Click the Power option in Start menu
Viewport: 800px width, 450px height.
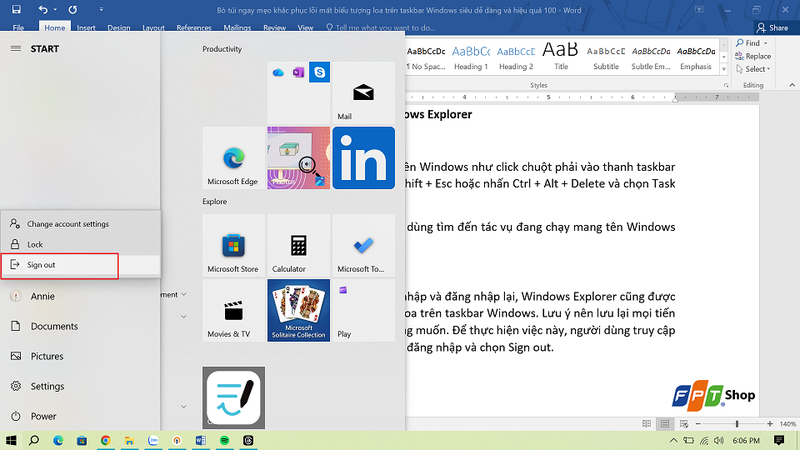[x=80, y=416]
